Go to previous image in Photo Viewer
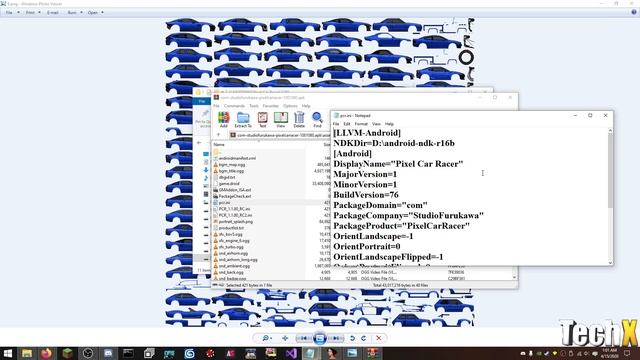The image size is (640, 360). coord(304,338)
